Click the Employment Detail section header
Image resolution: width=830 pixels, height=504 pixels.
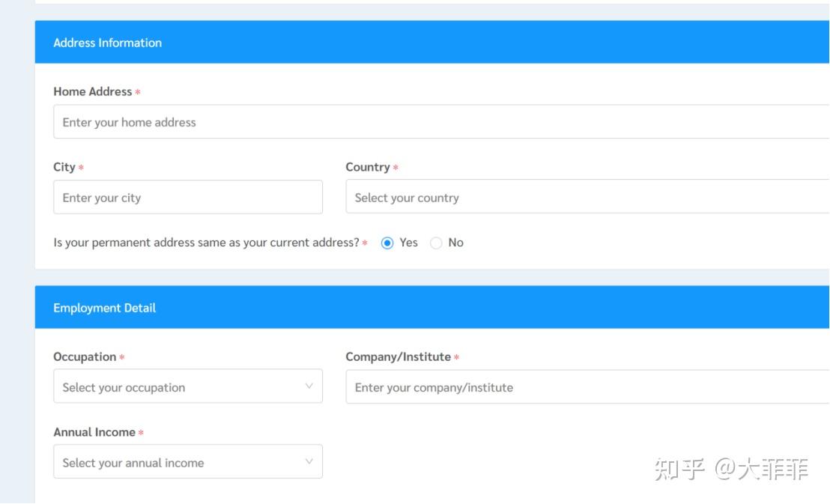pos(105,308)
